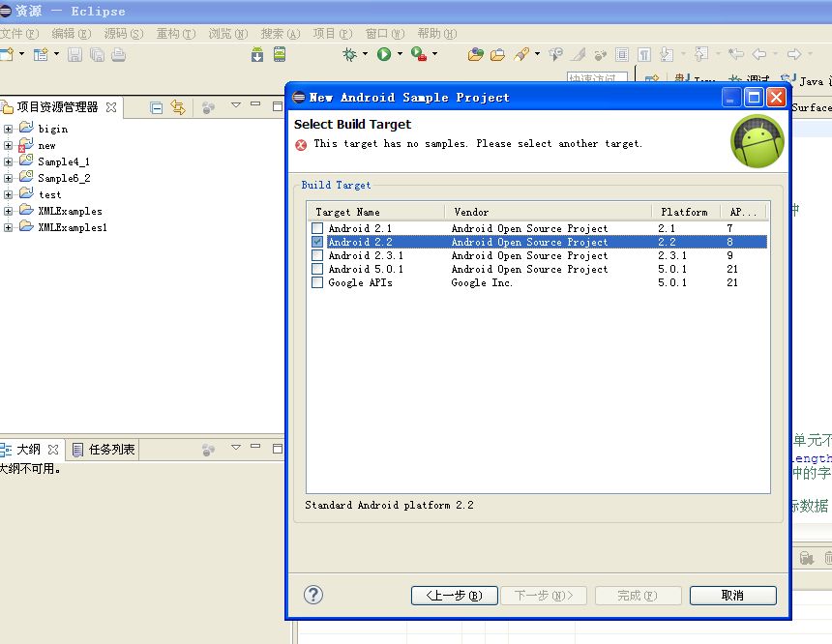832x644 pixels.
Task: Click the green Run toolbar icon
Action: coord(384,54)
